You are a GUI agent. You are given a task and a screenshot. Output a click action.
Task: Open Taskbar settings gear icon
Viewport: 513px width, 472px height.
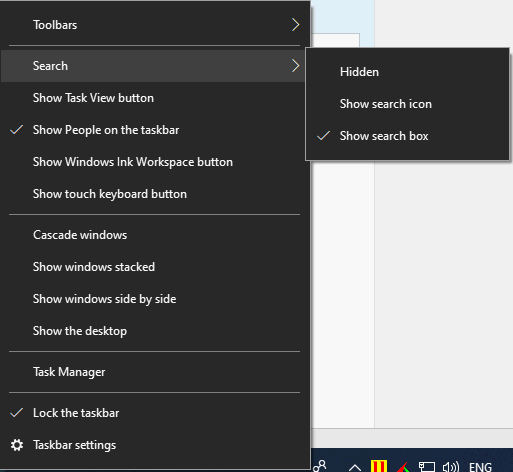click(17, 445)
